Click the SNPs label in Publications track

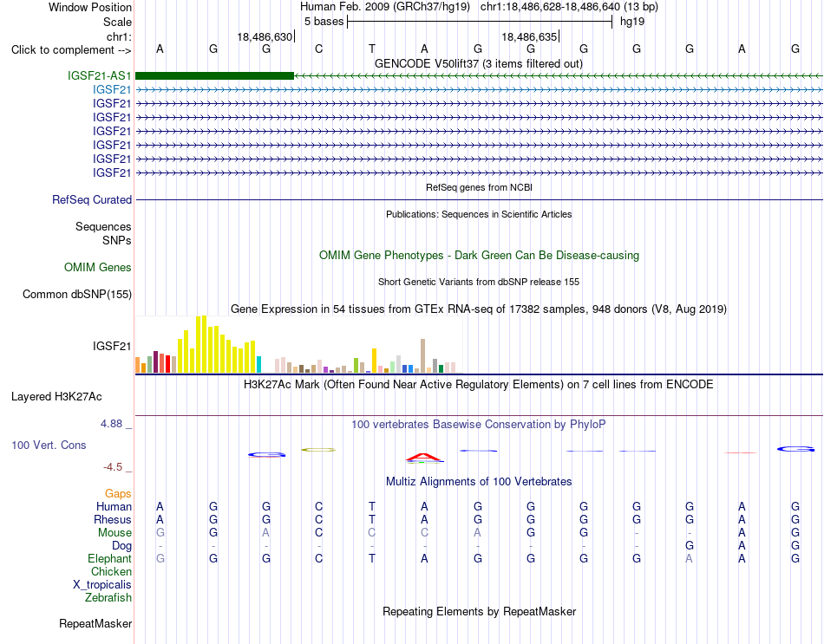click(x=117, y=240)
